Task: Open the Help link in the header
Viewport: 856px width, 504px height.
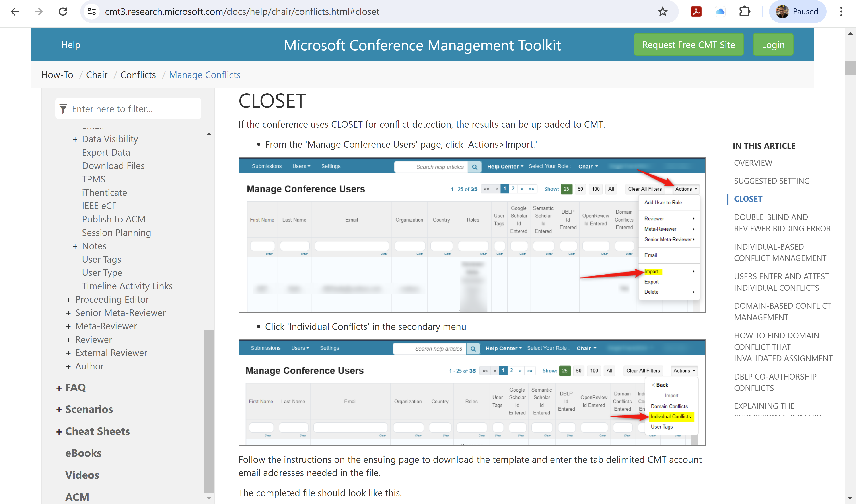Action: (x=71, y=45)
